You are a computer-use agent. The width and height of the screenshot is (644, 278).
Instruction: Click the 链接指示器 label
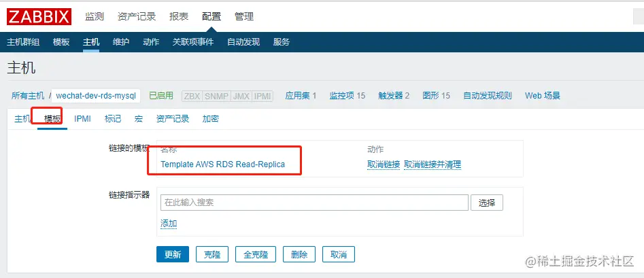(x=129, y=194)
